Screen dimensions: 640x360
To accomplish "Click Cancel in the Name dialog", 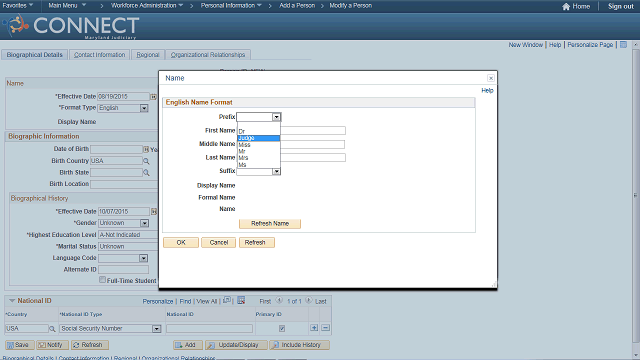I will pyautogui.click(x=218, y=242).
